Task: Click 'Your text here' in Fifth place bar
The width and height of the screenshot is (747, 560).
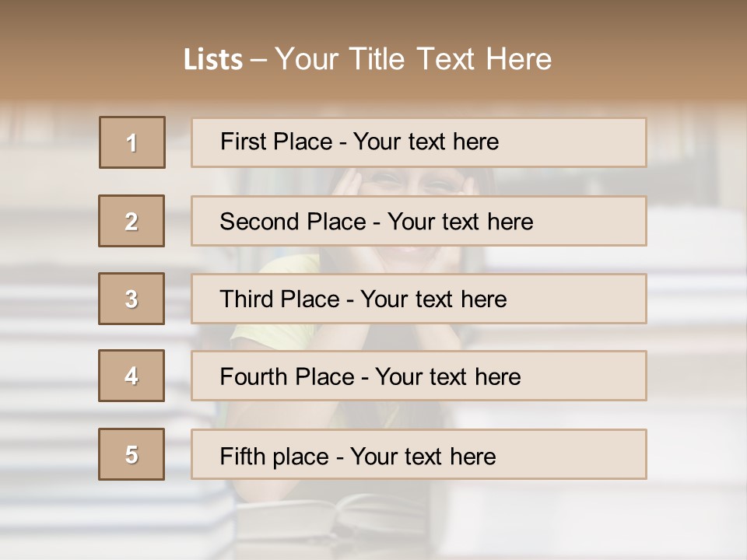Action: point(423,457)
